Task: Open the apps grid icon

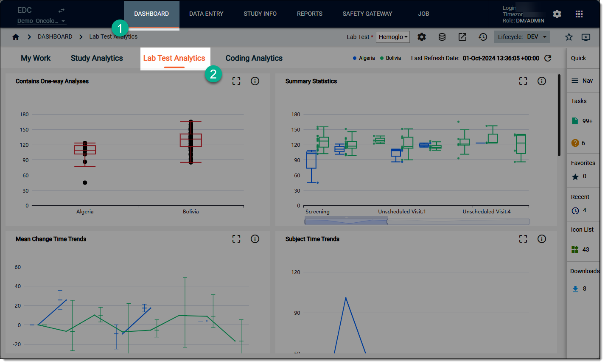Action: [x=579, y=14]
